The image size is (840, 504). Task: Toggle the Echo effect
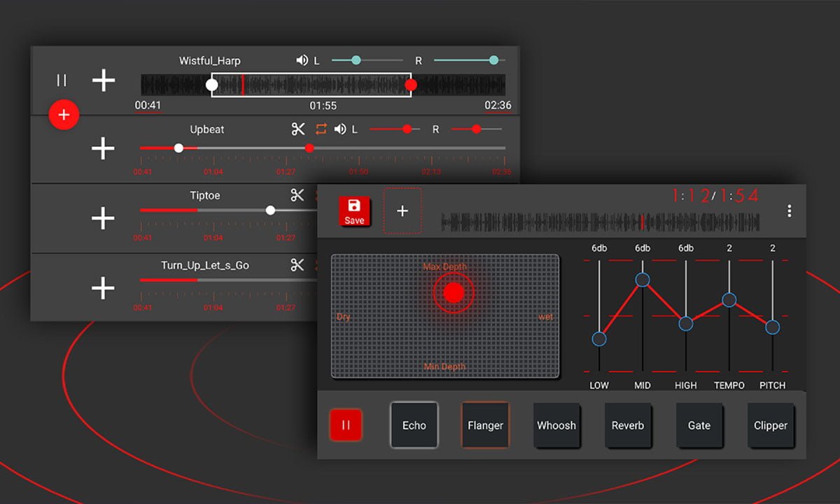tap(414, 425)
